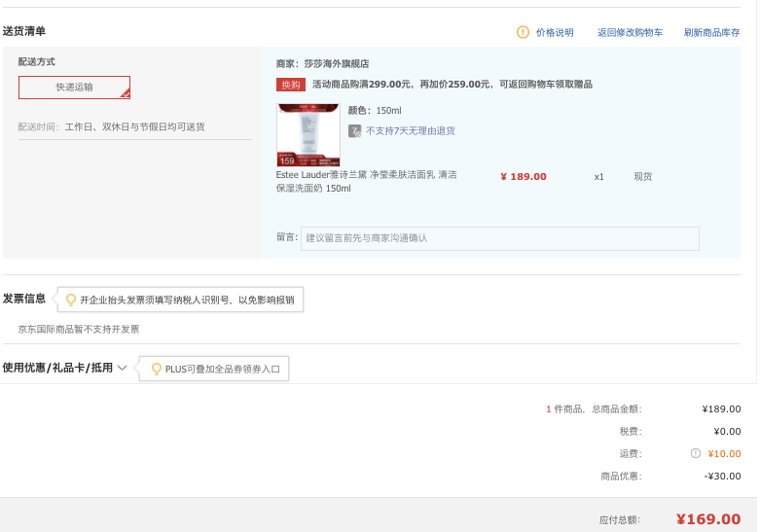Refresh stock with 刷新商品库存 link
Screen dimensions: 760x532
[711, 32]
